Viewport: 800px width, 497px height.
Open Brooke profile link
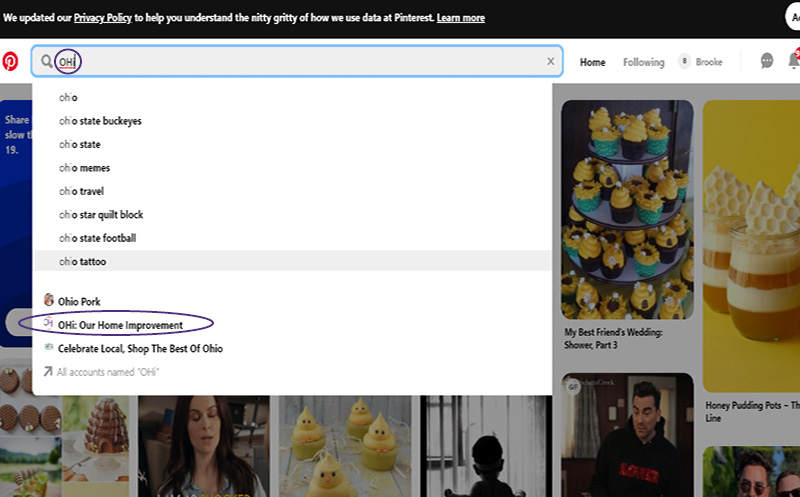(x=709, y=62)
